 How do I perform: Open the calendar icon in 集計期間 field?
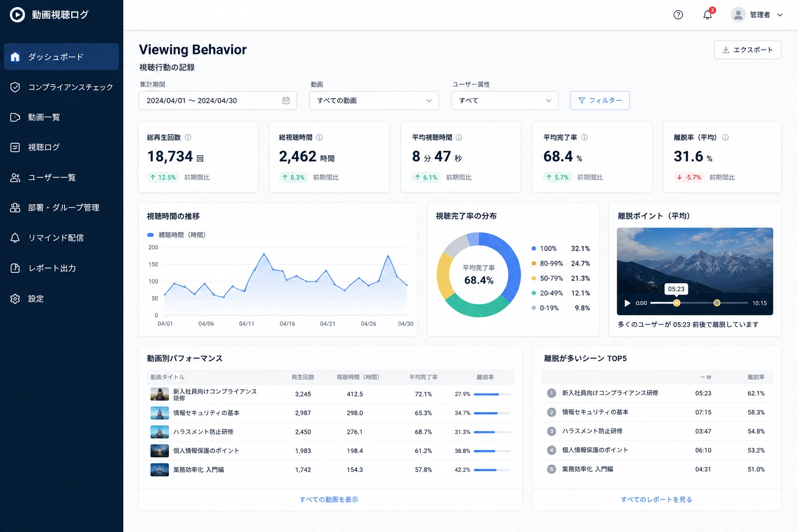pos(286,100)
